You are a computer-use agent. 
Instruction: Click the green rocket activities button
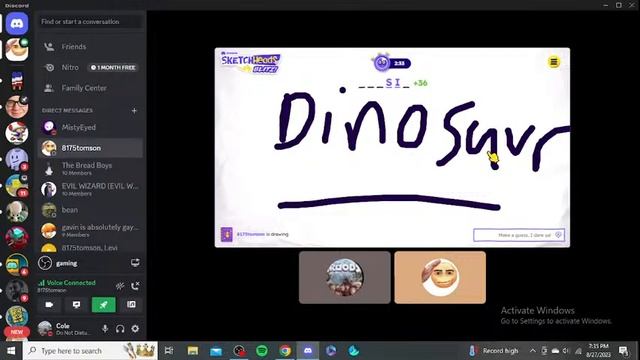point(104,304)
